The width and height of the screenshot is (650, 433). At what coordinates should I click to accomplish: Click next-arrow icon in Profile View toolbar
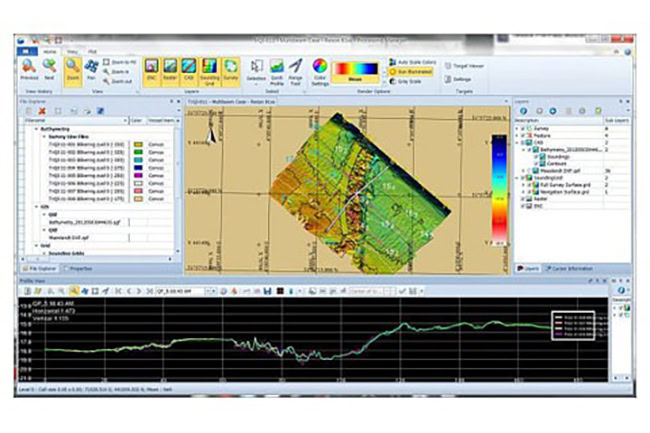pyautogui.click(x=139, y=291)
